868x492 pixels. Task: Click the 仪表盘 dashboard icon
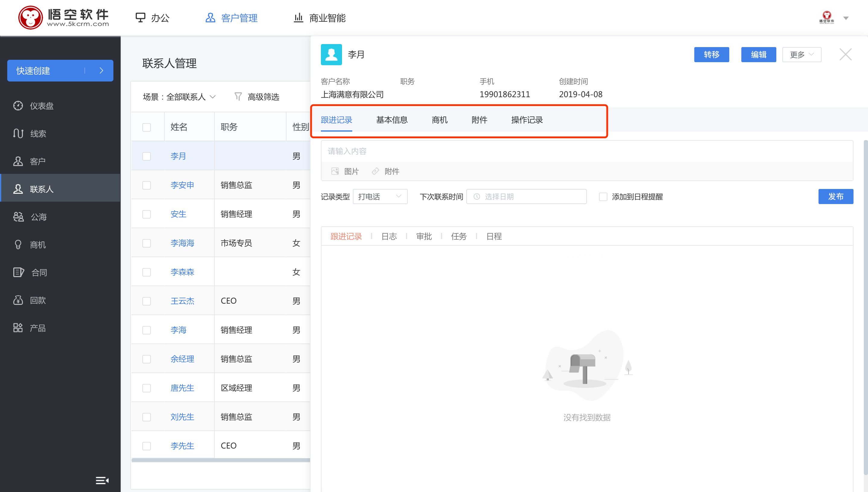coord(18,106)
